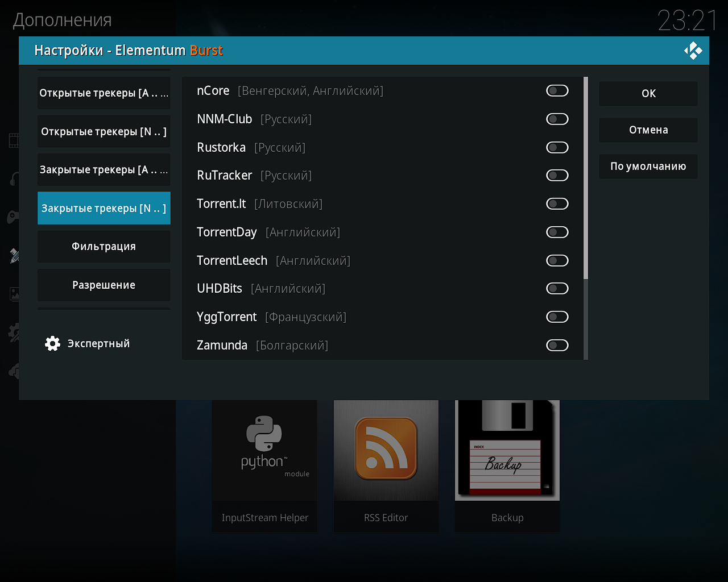728x582 pixels.
Task: Select the NNM-Club tracker label
Action: pos(224,119)
